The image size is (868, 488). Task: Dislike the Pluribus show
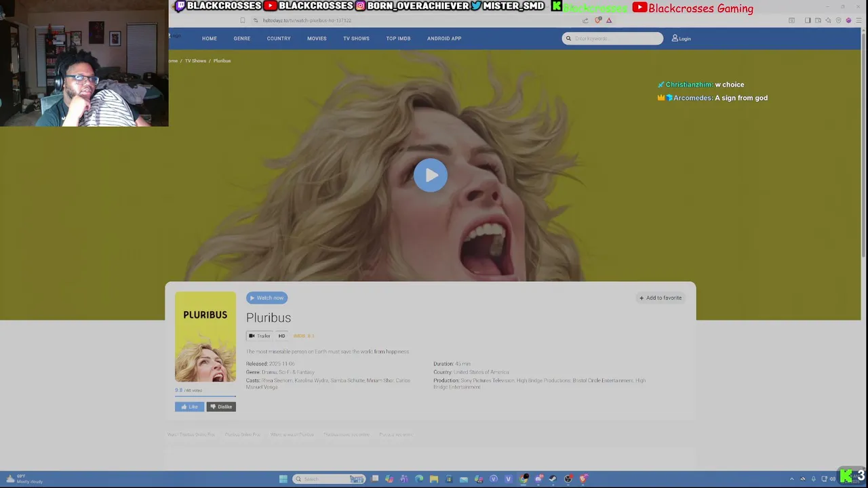(x=221, y=407)
